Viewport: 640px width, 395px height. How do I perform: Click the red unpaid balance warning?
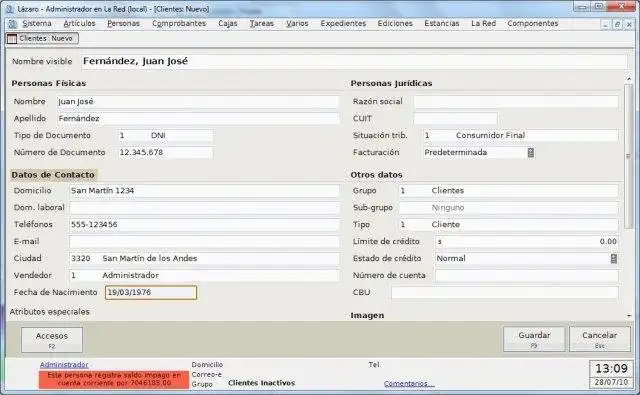114,379
